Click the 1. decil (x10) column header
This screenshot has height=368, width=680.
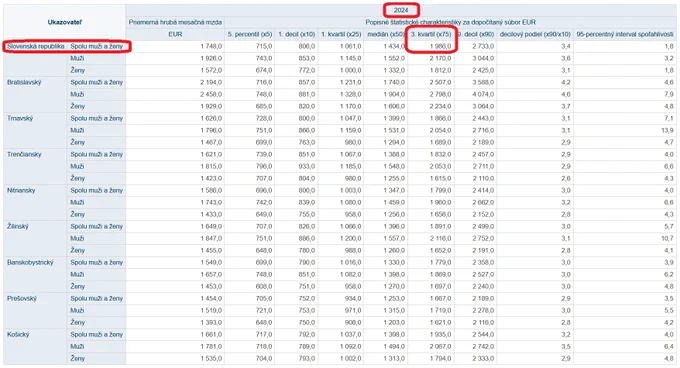(297, 34)
